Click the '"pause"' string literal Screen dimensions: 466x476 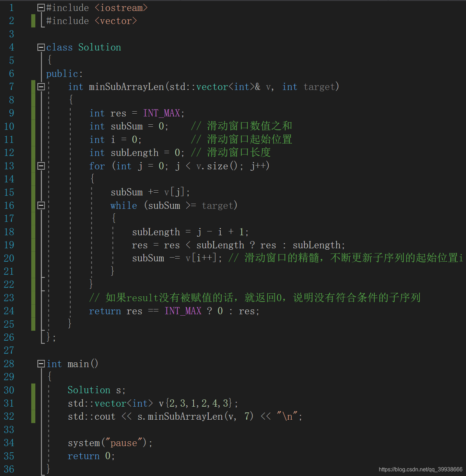(x=124, y=443)
